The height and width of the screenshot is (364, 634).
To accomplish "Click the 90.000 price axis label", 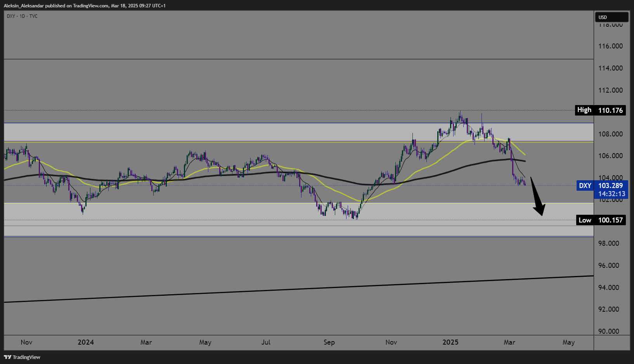I will pos(609,331).
